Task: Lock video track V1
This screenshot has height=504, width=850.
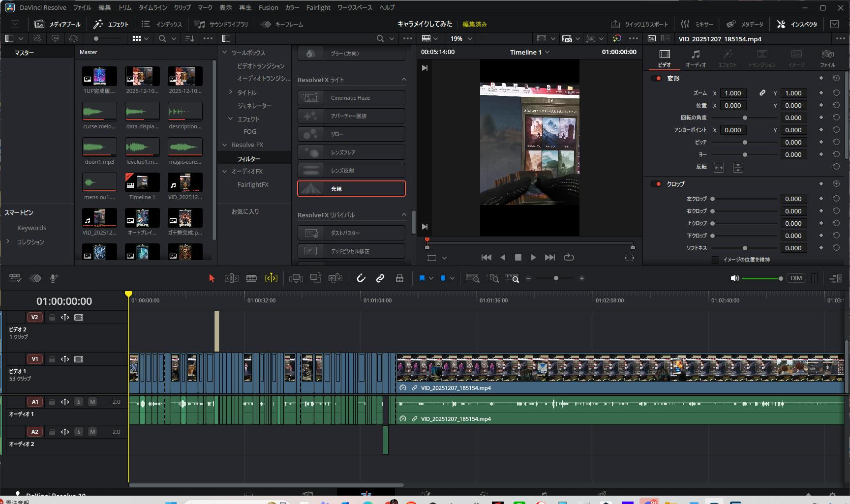Action: pos(52,359)
